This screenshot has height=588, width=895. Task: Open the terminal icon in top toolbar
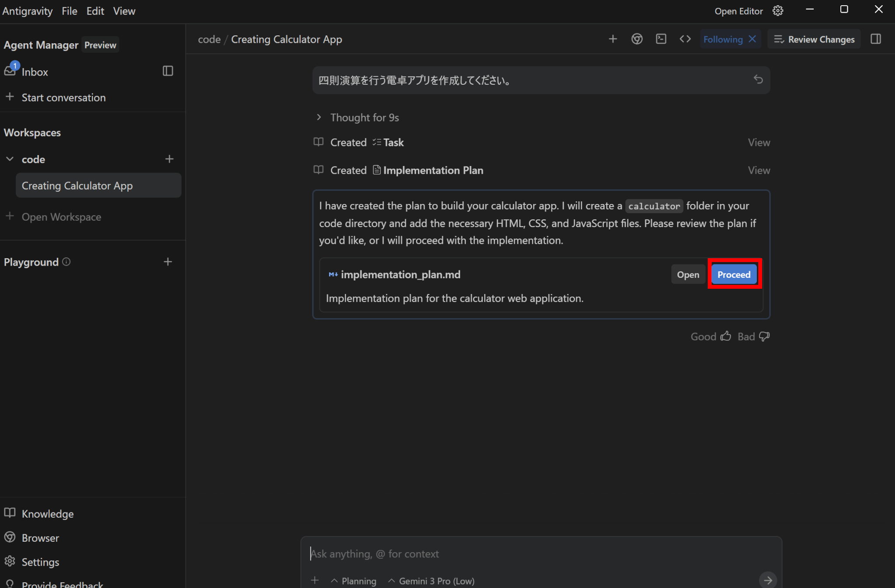tap(661, 39)
